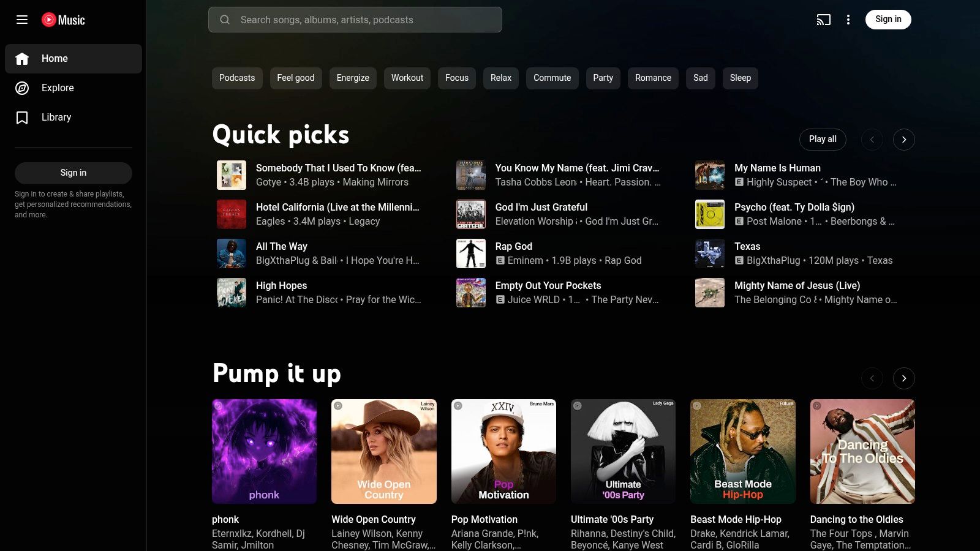Select the Feel good chip

click(296, 78)
